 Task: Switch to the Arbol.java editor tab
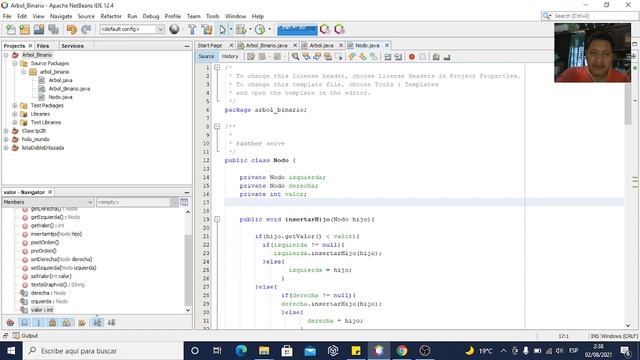(x=321, y=45)
